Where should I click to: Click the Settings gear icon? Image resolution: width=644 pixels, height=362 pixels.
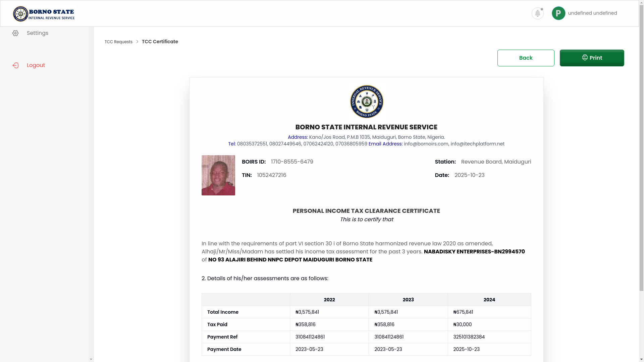(x=15, y=33)
